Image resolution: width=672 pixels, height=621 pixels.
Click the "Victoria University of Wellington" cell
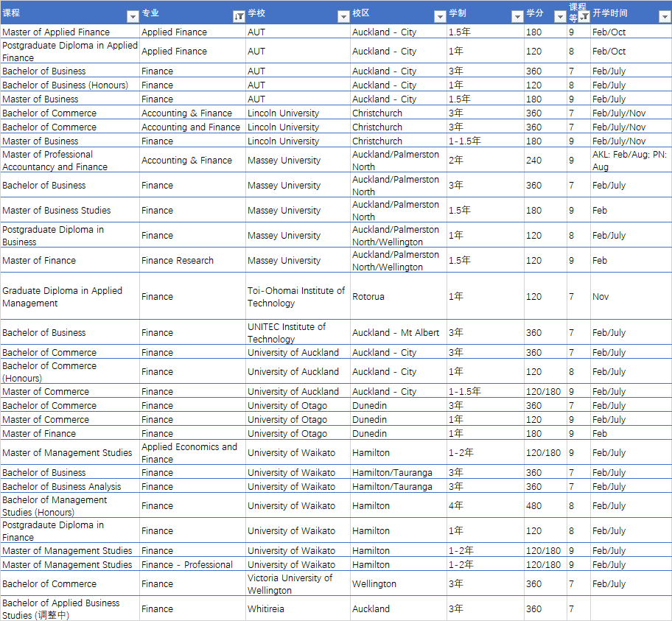(298, 583)
